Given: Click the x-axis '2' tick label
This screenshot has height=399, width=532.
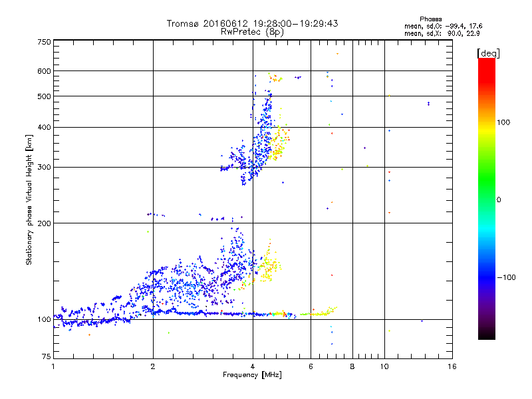Looking at the screenshot, I should pos(153,366).
